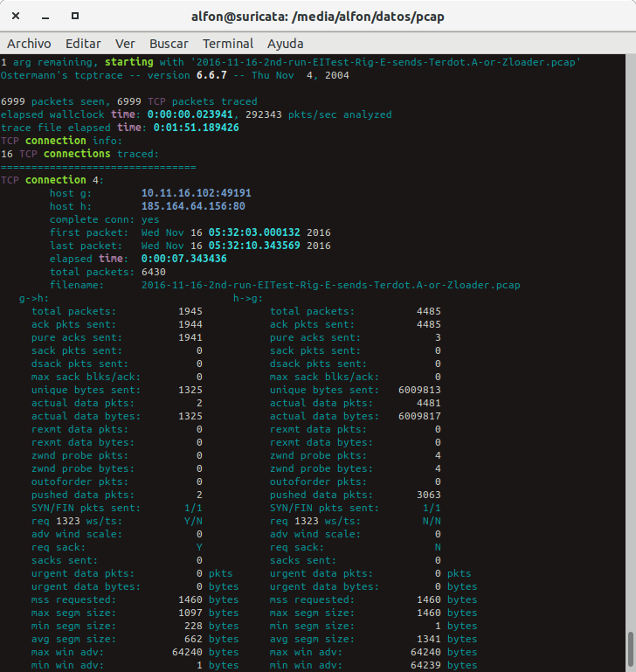Click the 'h->g:' column header
The width and height of the screenshot is (636, 672).
click(248, 298)
